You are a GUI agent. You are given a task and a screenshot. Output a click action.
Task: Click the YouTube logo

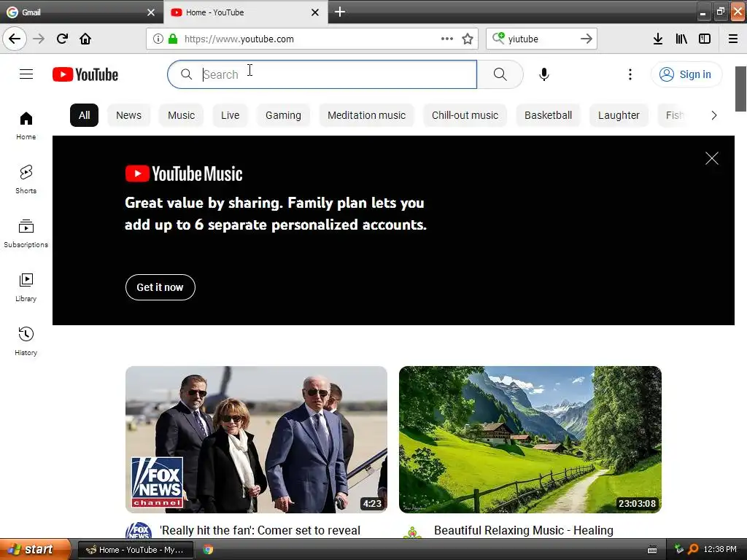[x=85, y=74]
